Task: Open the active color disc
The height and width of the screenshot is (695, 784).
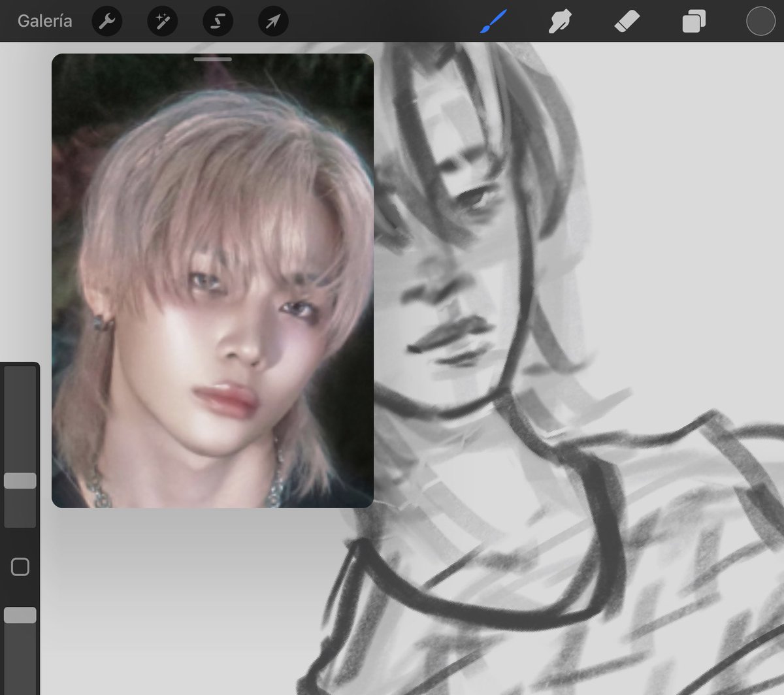Action: [x=760, y=20]
